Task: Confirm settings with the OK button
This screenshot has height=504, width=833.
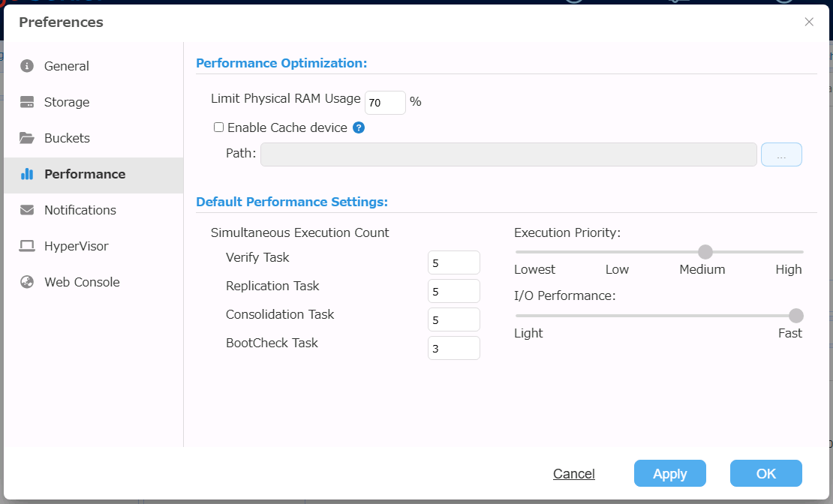Action: coord(765,473)
